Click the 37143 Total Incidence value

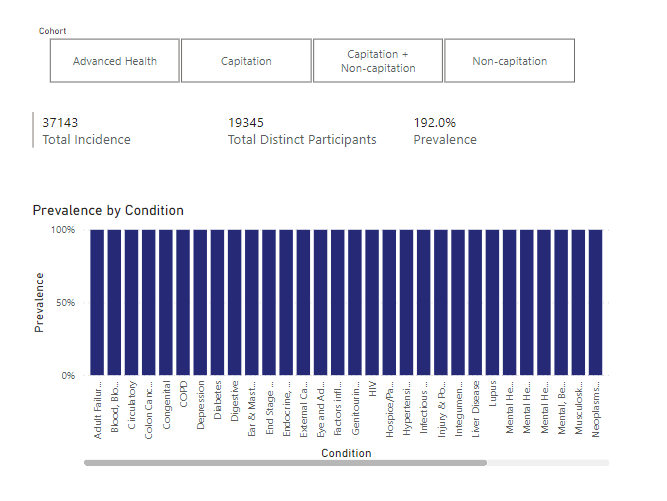pos(60,123)
